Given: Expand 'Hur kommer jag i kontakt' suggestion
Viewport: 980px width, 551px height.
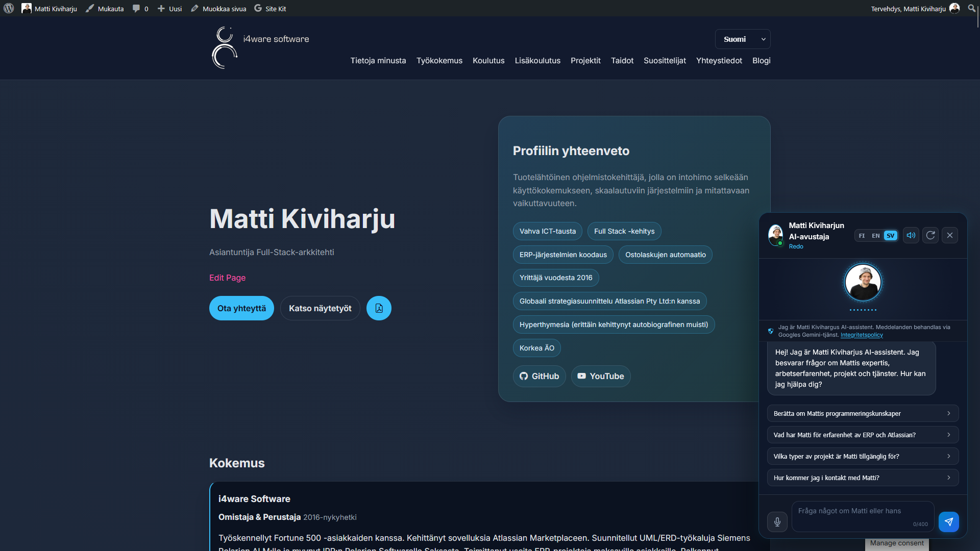Looking at the screenshot, I should coord(863,478).
